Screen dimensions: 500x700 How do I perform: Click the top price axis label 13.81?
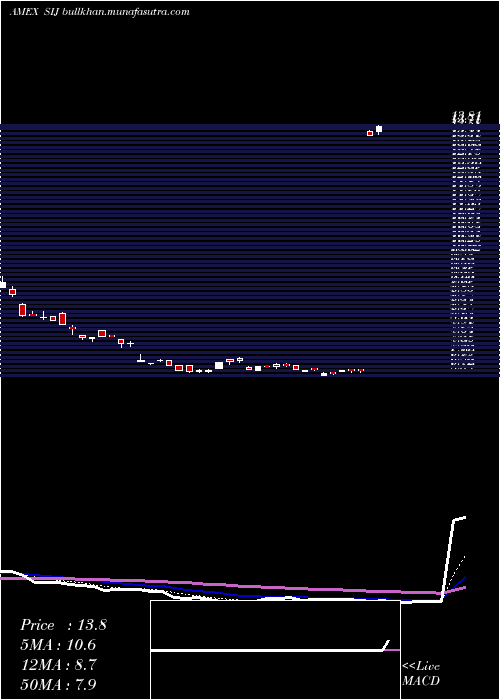click(x=466, y=118)
